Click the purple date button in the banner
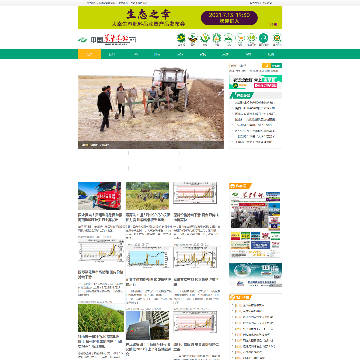Screen dimensions: 360x360 pyautogui.click(x=229, y=18)
